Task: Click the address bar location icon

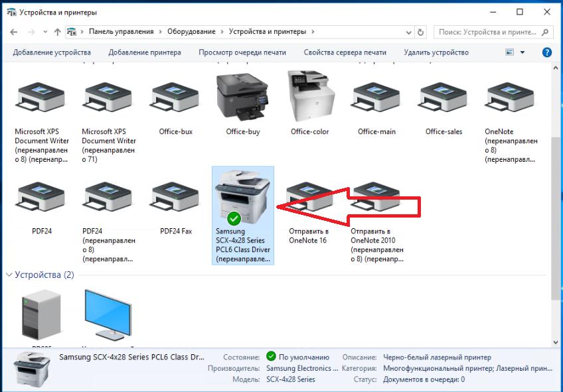Action: (72, 32)
